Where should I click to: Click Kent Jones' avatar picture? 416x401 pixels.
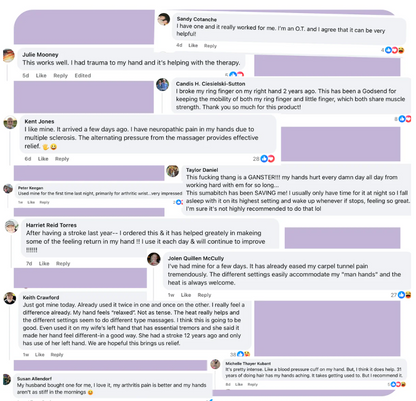(10, 123)
